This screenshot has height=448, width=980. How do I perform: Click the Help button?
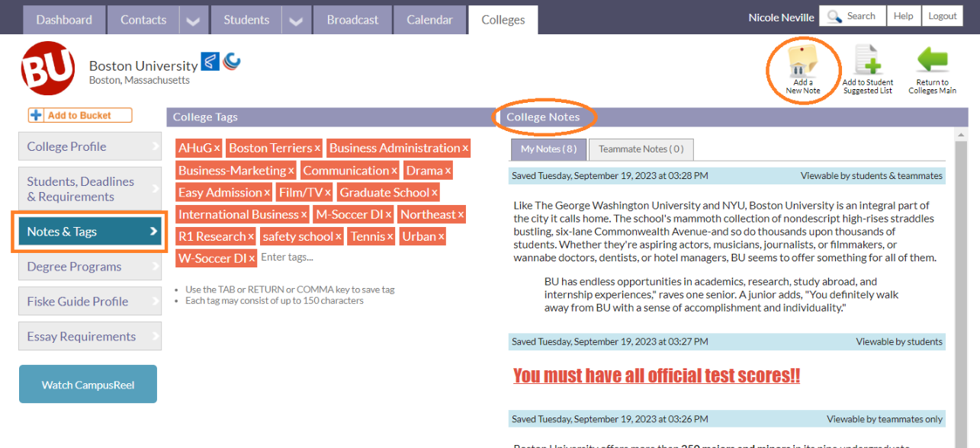tap(904, 16)
